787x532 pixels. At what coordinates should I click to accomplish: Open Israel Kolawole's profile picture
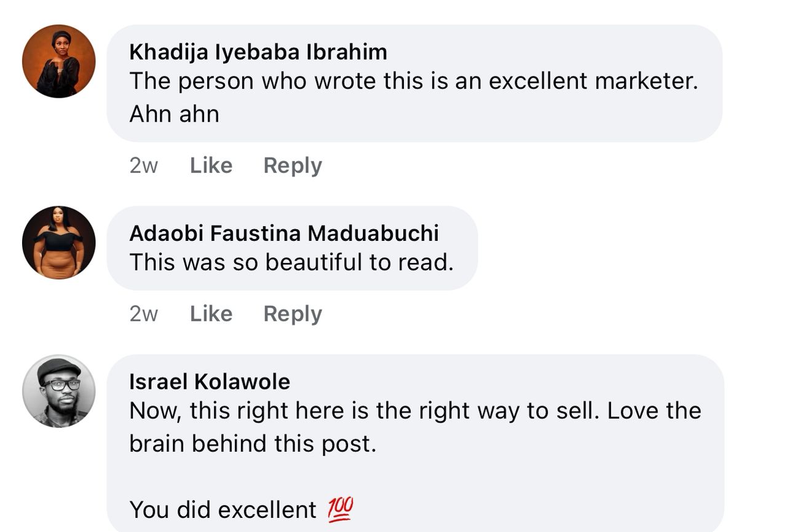tap(59, 391)
